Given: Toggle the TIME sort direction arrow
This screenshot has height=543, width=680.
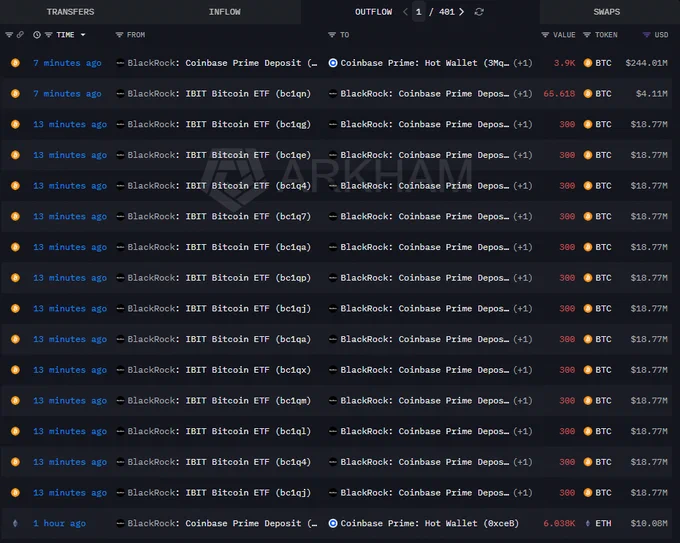Looking at the screenshot, I should tap(83, 35).
